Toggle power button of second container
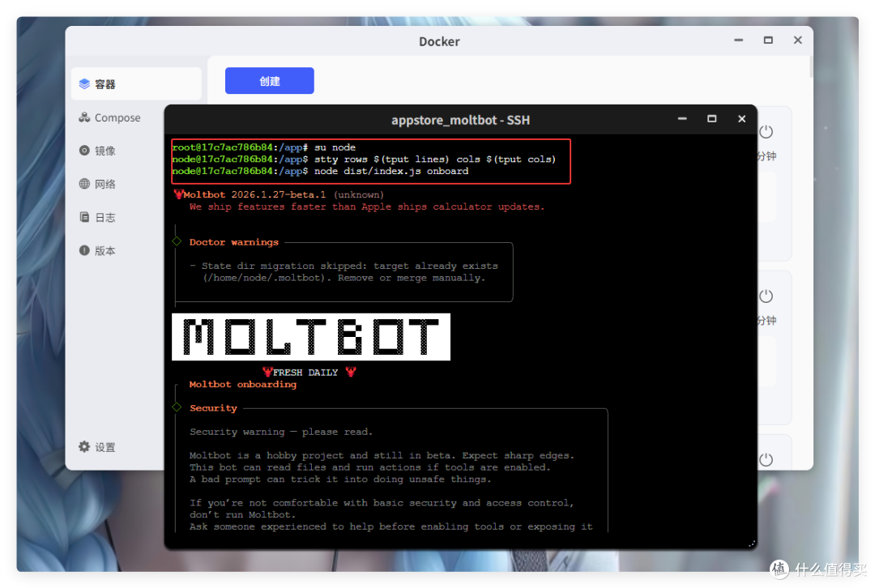The height and width of the screenshot is (588, 875). click(766, 296)
